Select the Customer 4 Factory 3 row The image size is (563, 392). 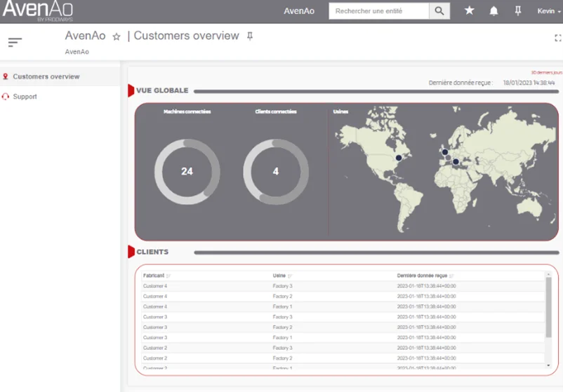pos(343,286)
